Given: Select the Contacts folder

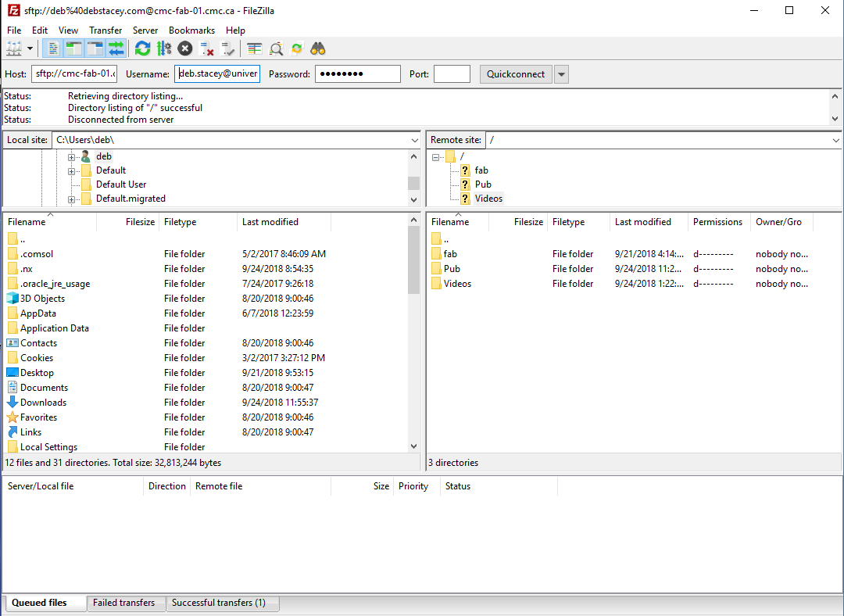Looking at the screenshot, I should click(x=39, y=343).
